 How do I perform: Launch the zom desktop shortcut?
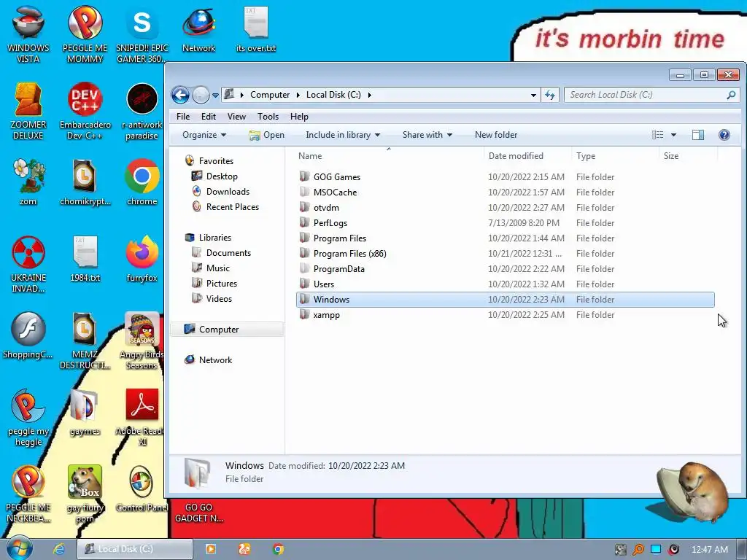(28, 182)
